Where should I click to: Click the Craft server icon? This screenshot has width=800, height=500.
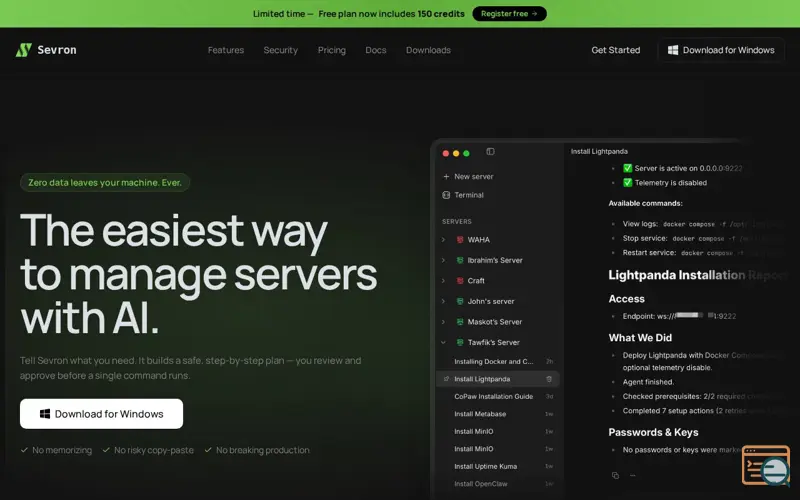coord(460,281)
